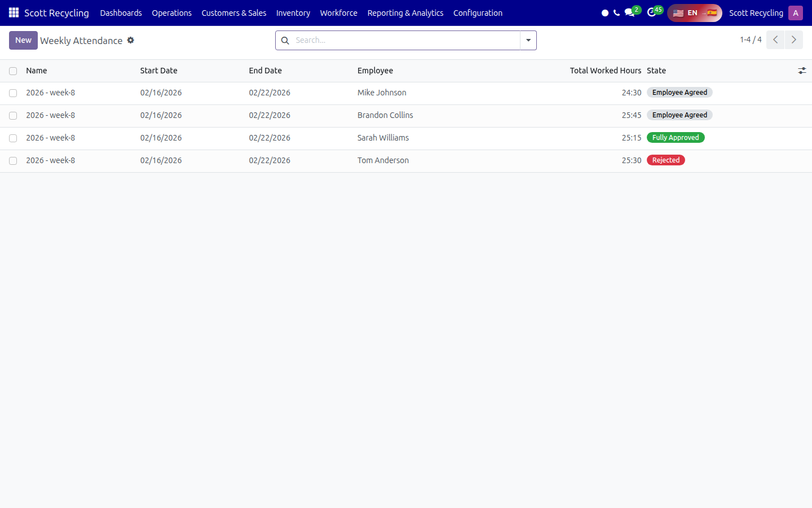The image size is (812, 508).
Task: Click 2026 - week-8 in Tom Anderson row
Action: [x=51, y=160]
